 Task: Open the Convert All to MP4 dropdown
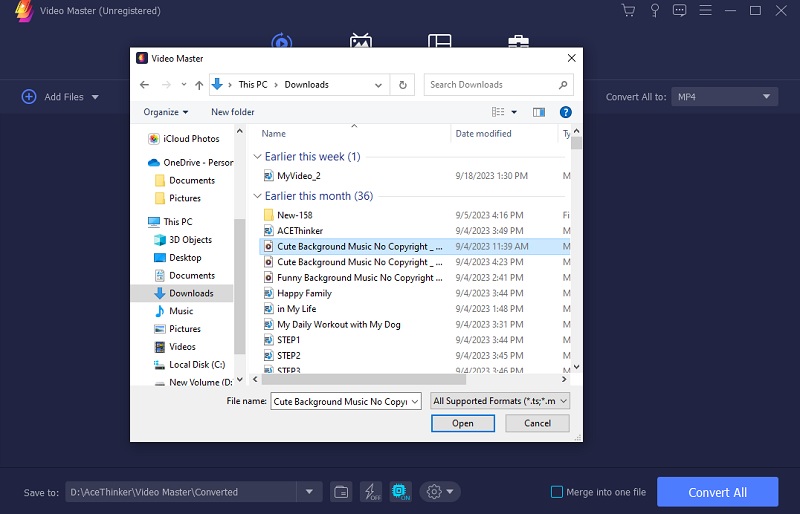724,96
